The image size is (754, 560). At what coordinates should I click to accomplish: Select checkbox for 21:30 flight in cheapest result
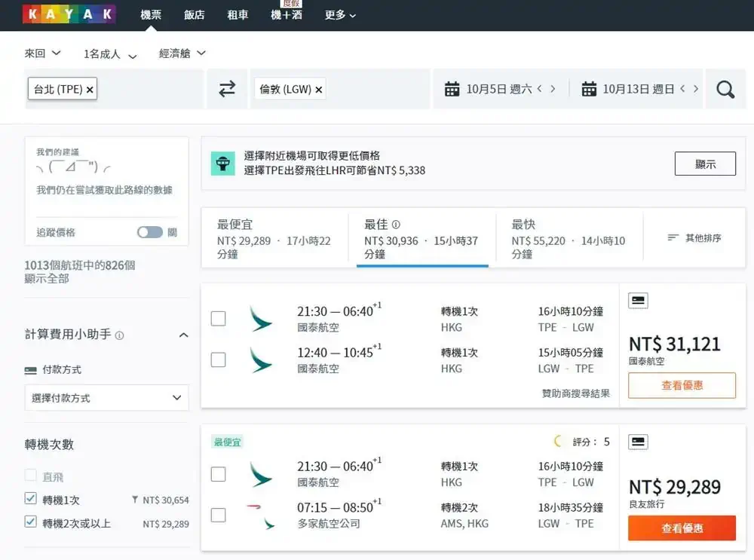[219, 474]
